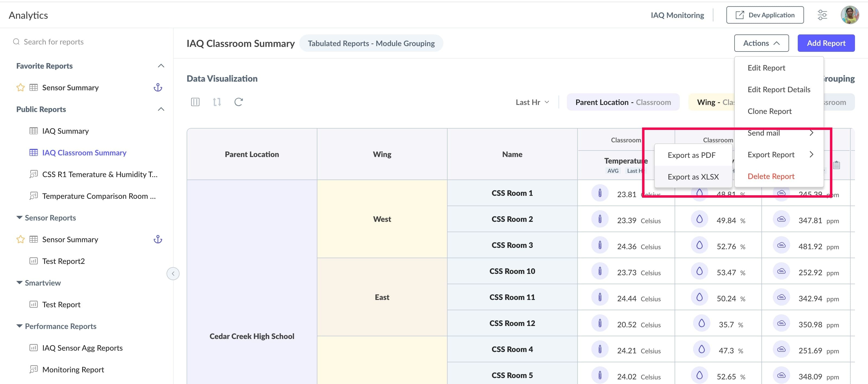Click the refresh data icon
The height and width of the screenshot is (384, 868).
tap(239, 102)
